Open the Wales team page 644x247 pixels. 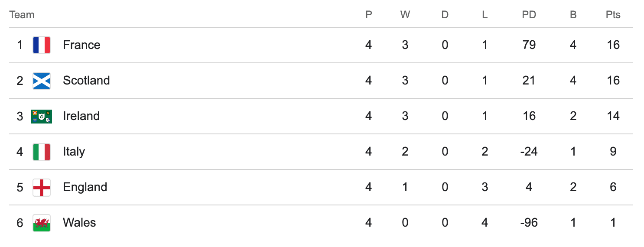coord(79,223)
